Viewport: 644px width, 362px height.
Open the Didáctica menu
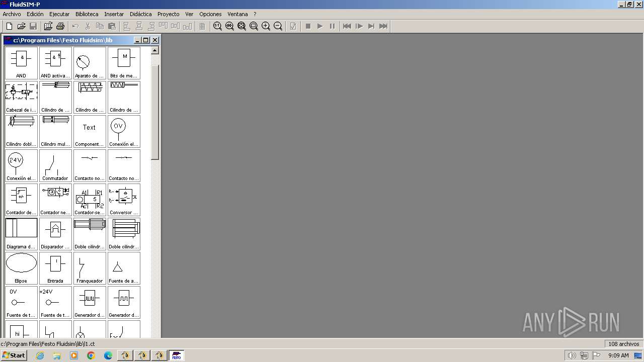point(141,14)
